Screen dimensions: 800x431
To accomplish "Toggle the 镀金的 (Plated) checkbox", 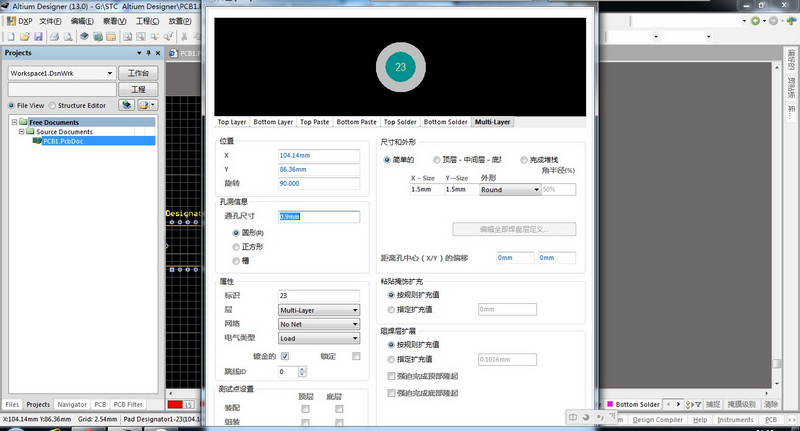I will [284, 356].
